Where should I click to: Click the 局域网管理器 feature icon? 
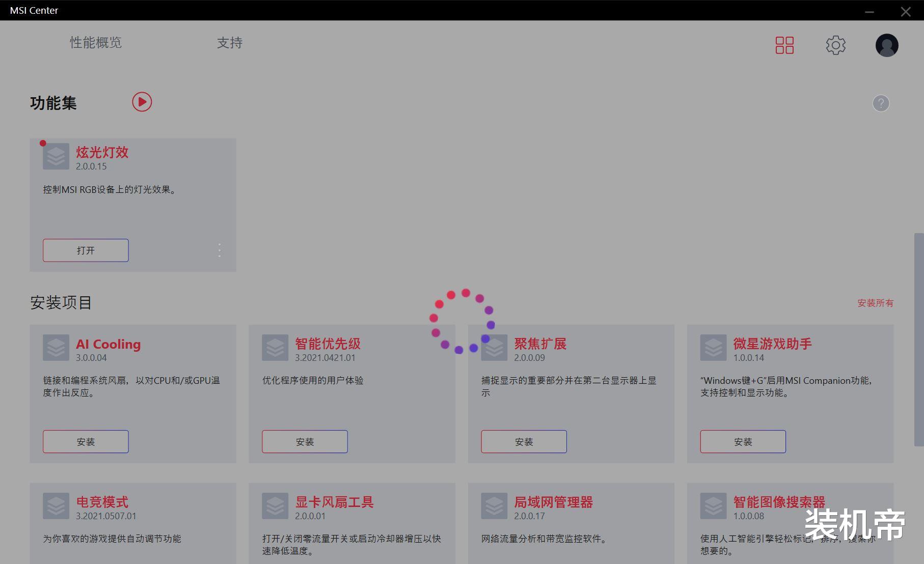point(494,505)
